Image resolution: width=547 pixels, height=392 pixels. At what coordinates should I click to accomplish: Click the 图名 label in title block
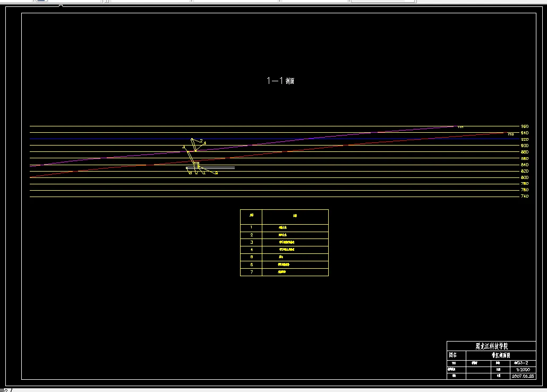coord(453,355)
